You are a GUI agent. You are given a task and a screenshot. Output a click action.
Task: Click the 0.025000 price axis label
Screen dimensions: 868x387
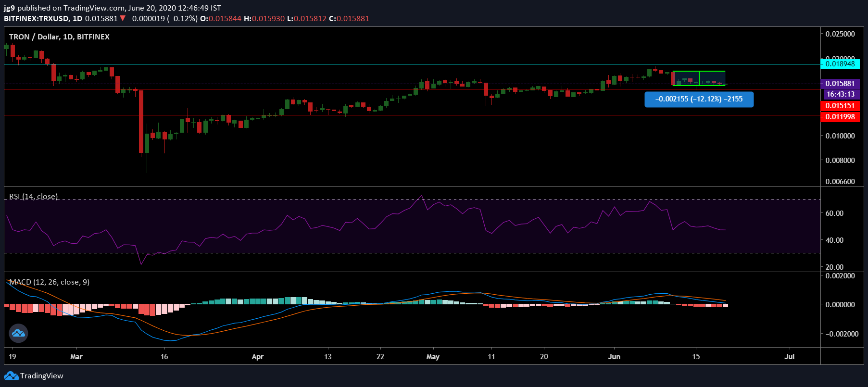[x=840, y=34]
